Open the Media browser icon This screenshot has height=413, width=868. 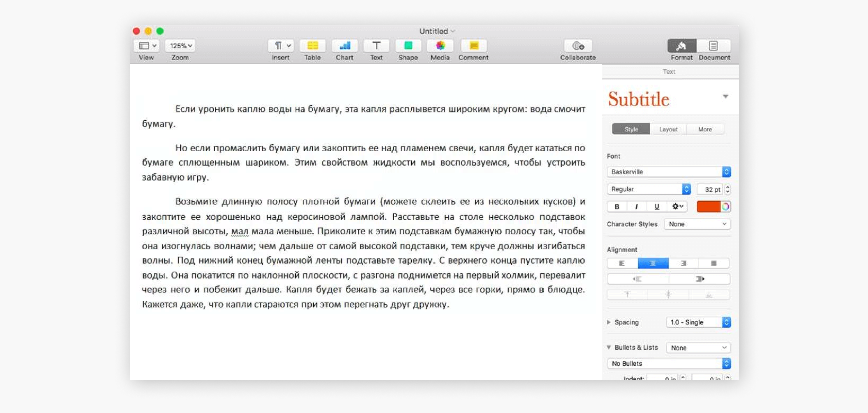(x=440, y=46)
